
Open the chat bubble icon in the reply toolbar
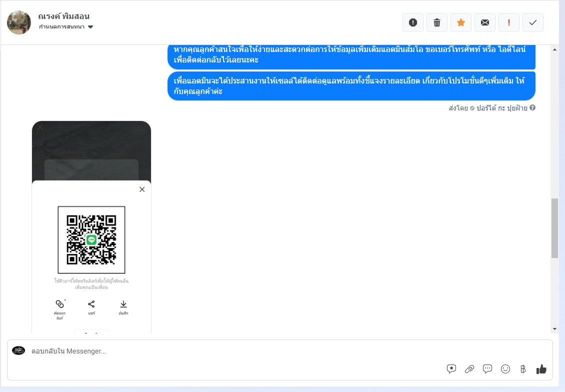click(x=487, y=369)
